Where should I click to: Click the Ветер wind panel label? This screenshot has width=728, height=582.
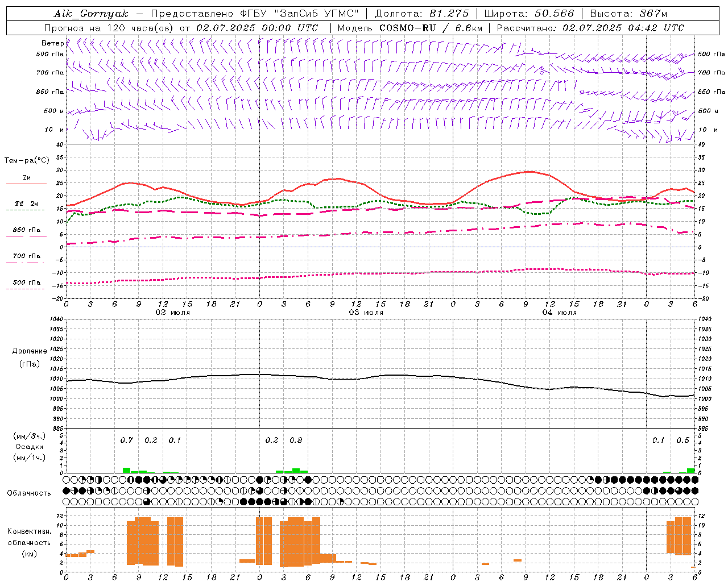(53, 43)
